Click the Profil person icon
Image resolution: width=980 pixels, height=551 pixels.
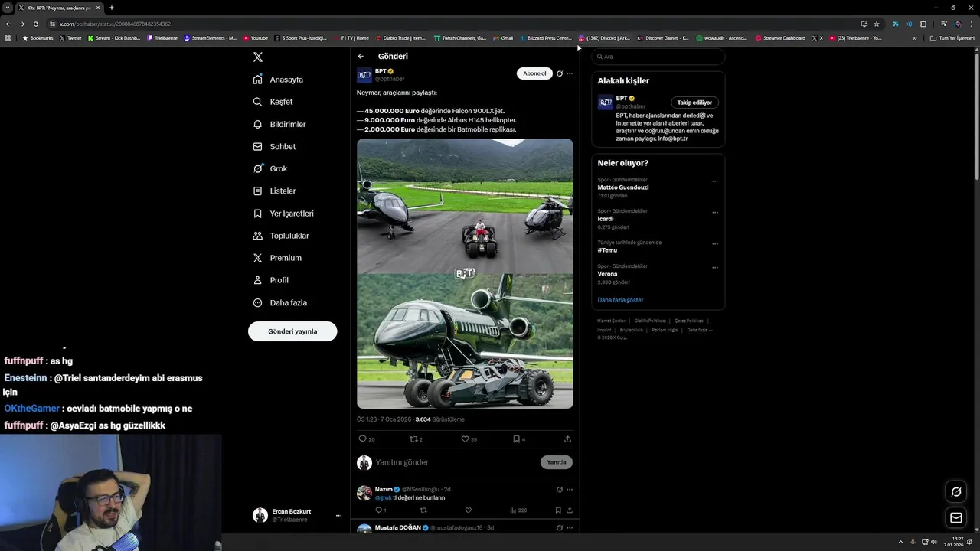pos(258,280)
